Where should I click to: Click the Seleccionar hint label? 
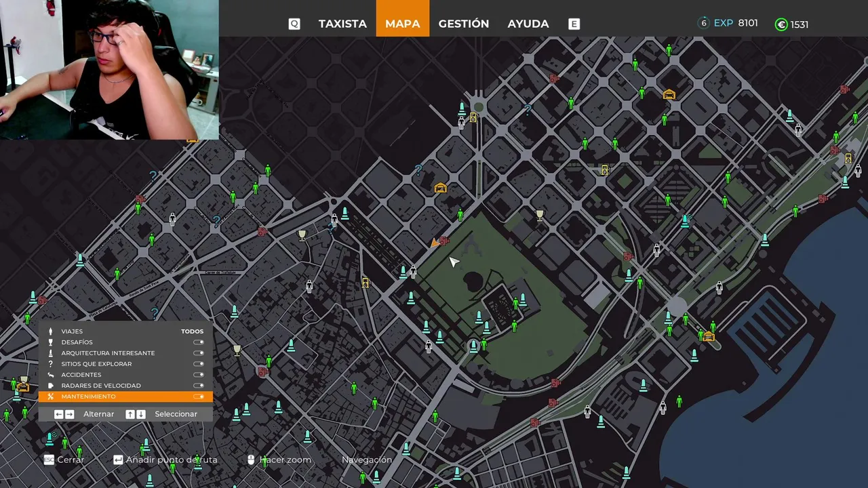tap(176, 414)
